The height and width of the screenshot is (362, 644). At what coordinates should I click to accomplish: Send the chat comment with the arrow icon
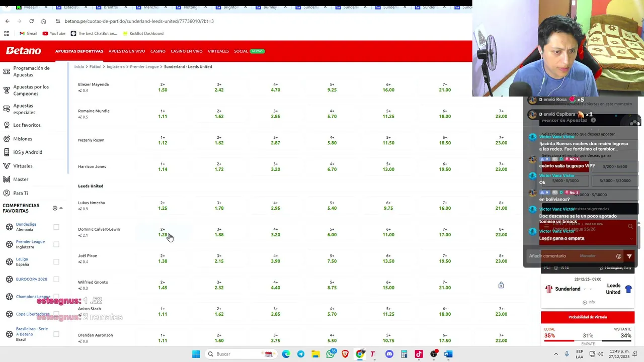[x=629, y=256]
